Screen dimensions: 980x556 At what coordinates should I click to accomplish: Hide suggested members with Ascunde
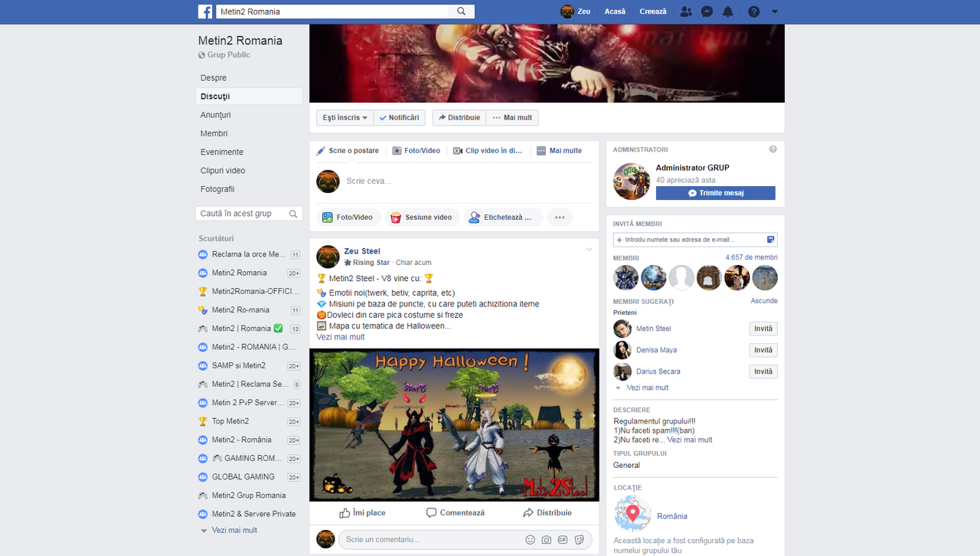pyautogui.click(x=763, y=300)
